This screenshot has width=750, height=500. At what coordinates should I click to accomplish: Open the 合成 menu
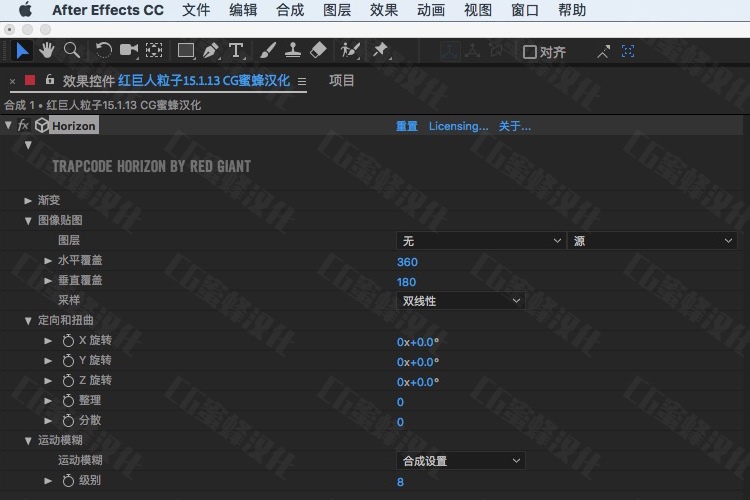click(x=290, y=10)
